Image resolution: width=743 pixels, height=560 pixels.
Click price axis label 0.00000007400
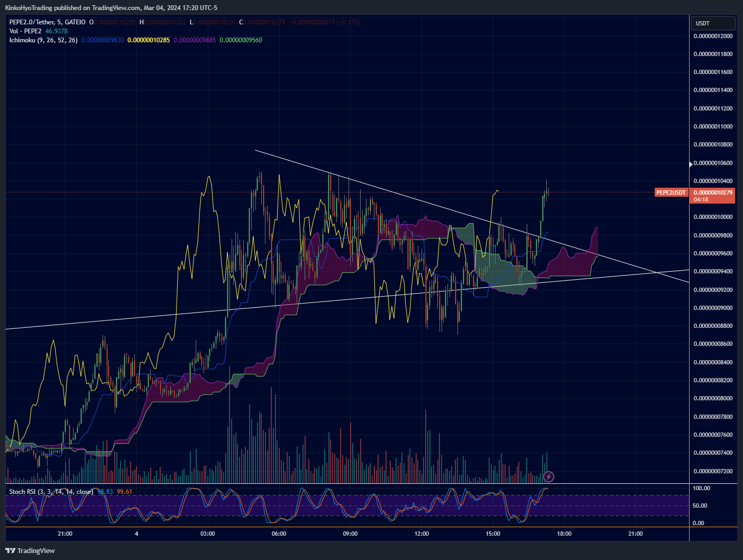[713, 453]
